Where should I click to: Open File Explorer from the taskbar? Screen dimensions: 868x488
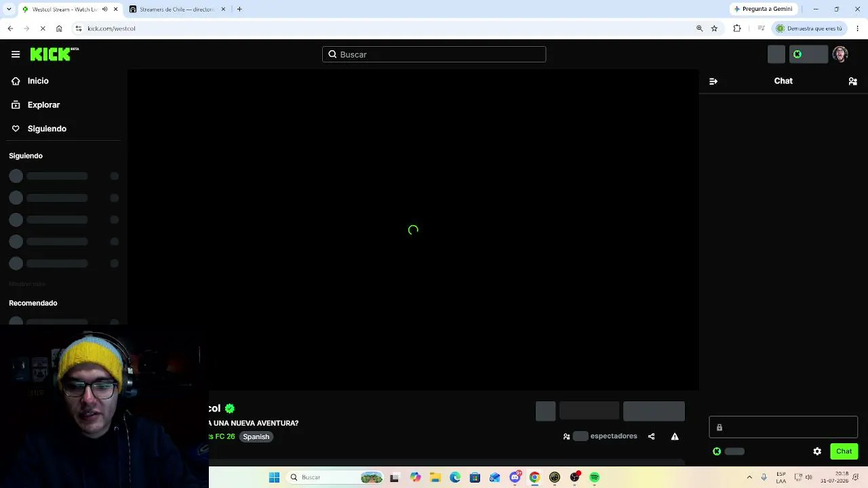[435, 477]
